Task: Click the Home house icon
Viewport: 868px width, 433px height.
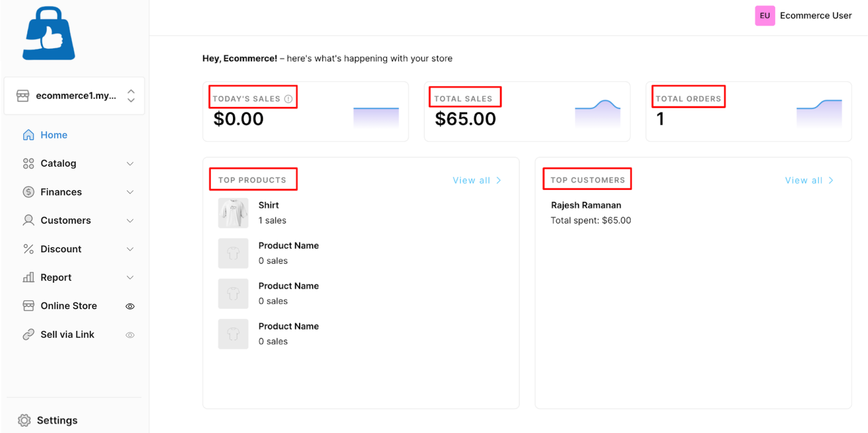Action: 28,135
